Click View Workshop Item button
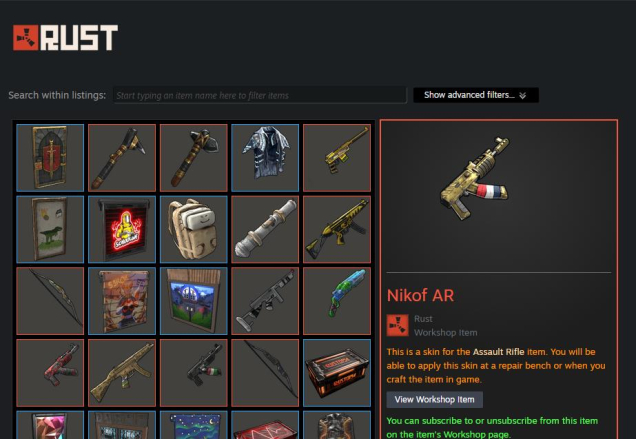Screen dimensions: 636x439 pyautogui.click(x=434, y=400)
